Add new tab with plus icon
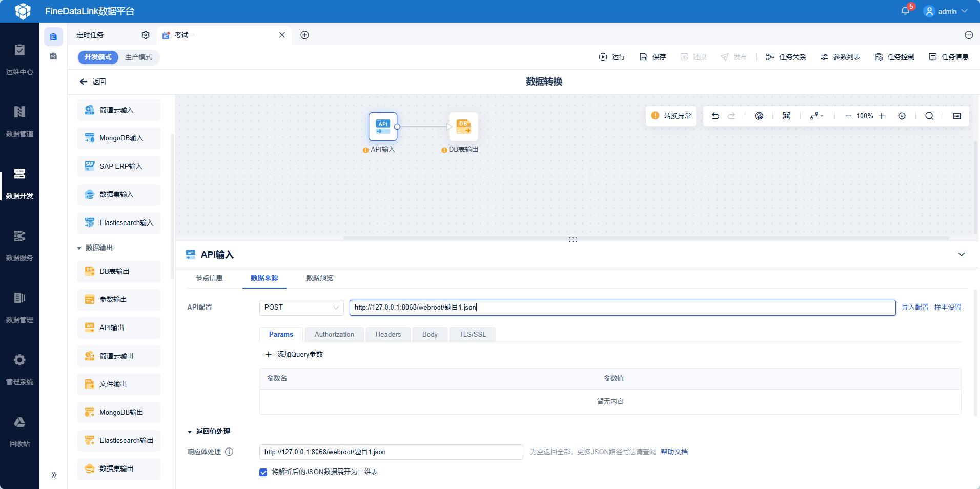The width and height of the screenshot is (980, 489). pos(304,35)
